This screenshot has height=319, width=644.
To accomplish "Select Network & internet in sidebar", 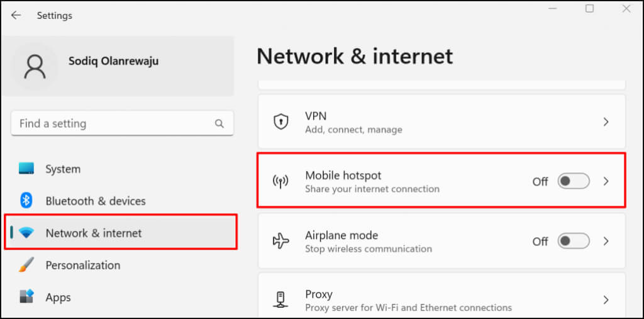I will [93, 233].
